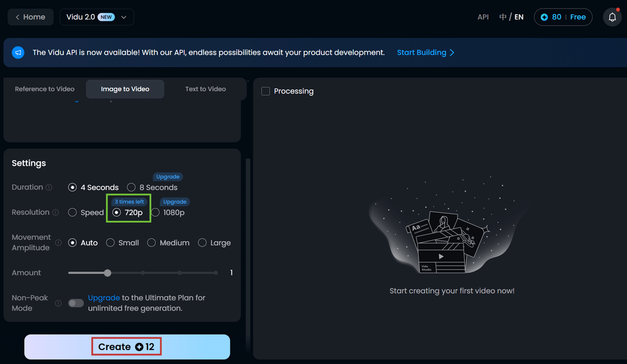Click the 'Start creating your first video now!' text

[452, 291]
